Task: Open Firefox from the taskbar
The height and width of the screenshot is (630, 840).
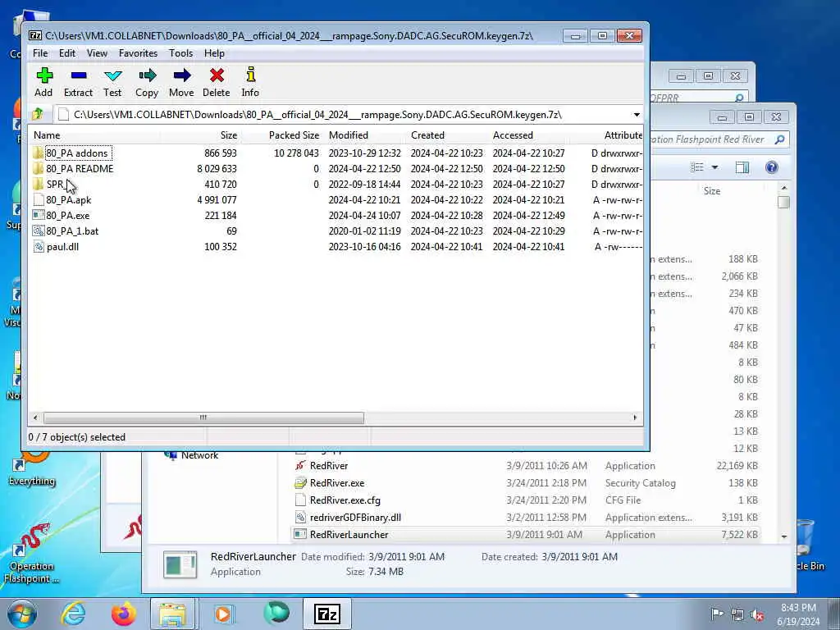Action: [123, 614]
